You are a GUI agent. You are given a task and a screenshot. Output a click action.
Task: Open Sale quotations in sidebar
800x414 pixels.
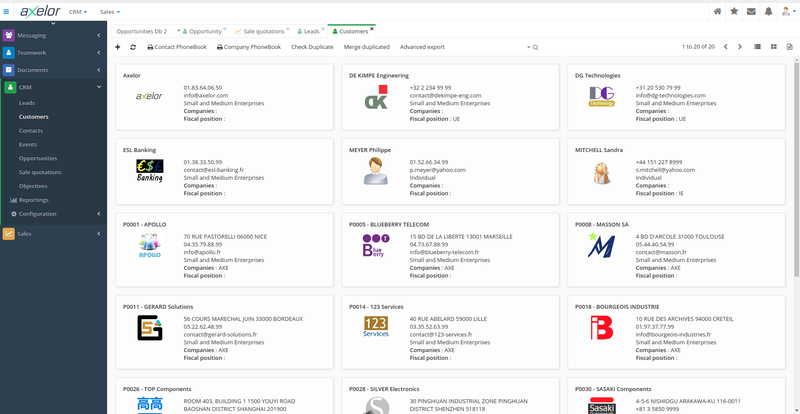point(40,172)
